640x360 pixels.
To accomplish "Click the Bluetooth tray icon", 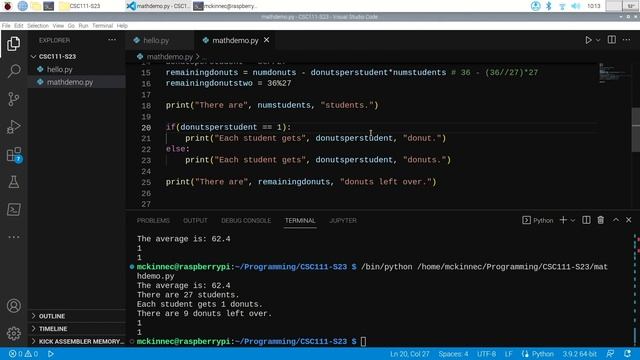I will pos(549,6).
